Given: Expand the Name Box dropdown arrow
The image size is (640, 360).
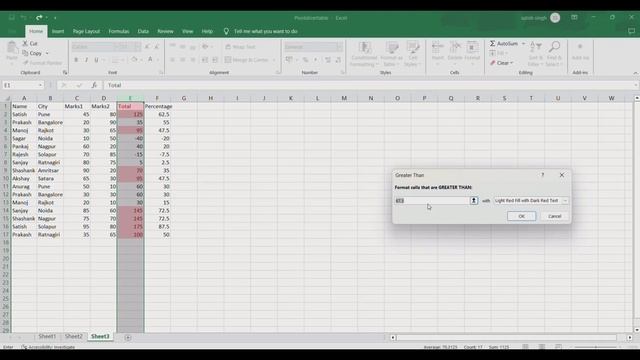Looking at the screenshot, I should (40, 85).
